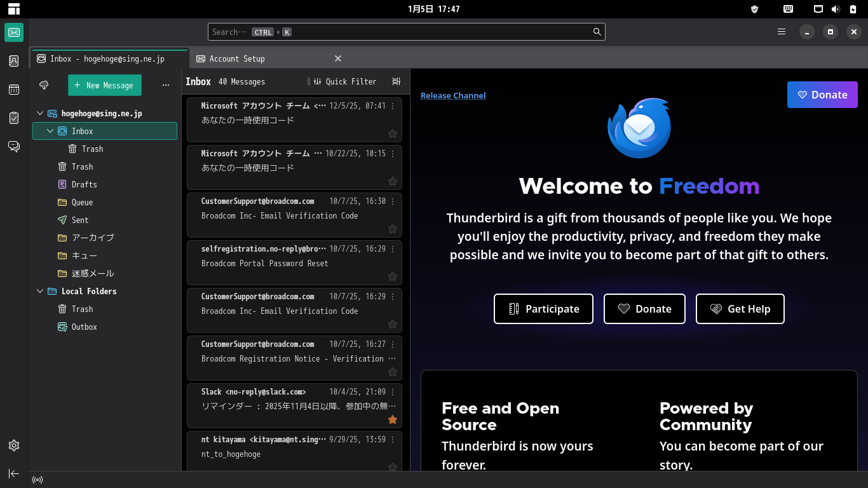This screenshot has height=488, width=868.
Task: Collapse the Local Folders tree
Action: tap(40, 292)
